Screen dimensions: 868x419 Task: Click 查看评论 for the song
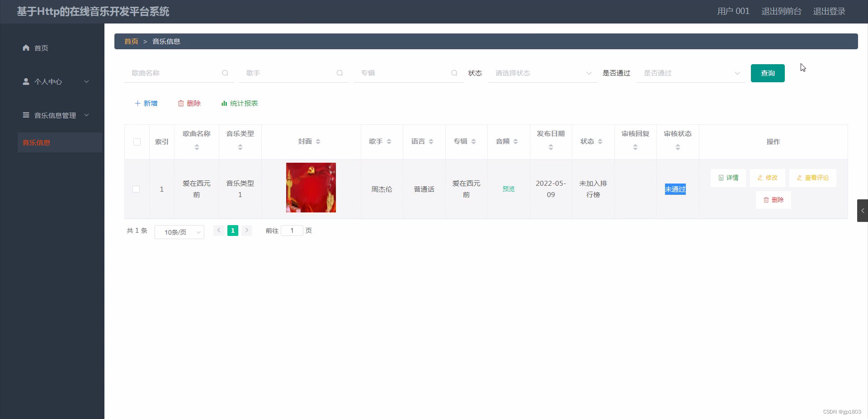coord(813,178)
